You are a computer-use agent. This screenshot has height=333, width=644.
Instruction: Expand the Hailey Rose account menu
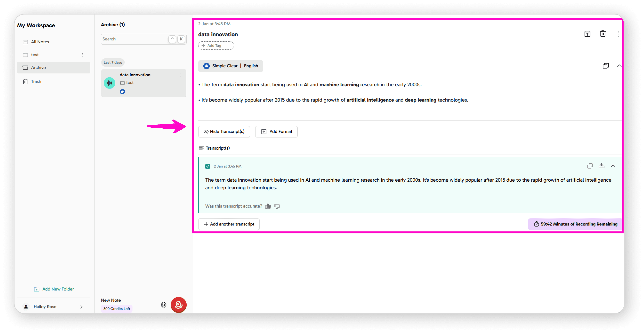pos(81,307)
